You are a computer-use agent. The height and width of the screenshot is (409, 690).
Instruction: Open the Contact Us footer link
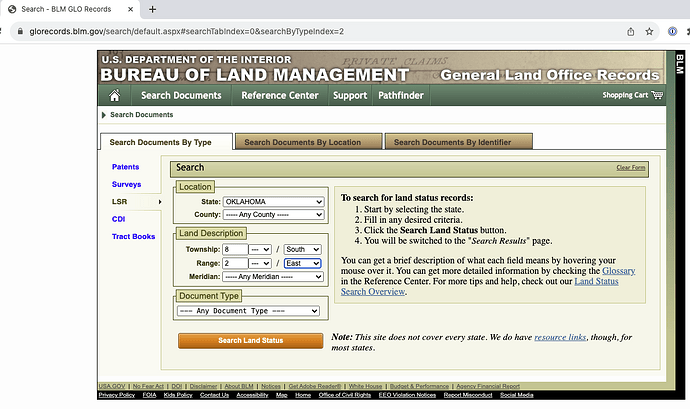point(214,395)
